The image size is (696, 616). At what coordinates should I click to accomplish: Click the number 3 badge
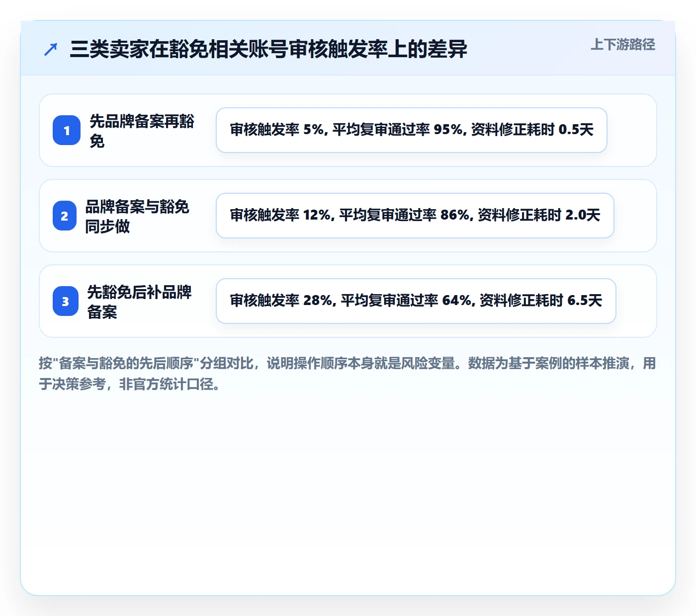66,301
